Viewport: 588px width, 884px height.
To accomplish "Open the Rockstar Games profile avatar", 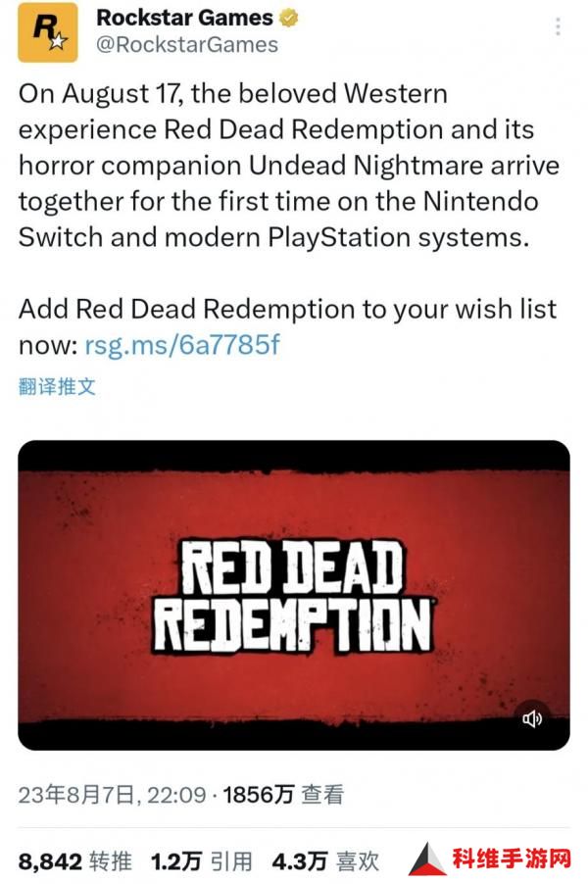I will [48, 32].
